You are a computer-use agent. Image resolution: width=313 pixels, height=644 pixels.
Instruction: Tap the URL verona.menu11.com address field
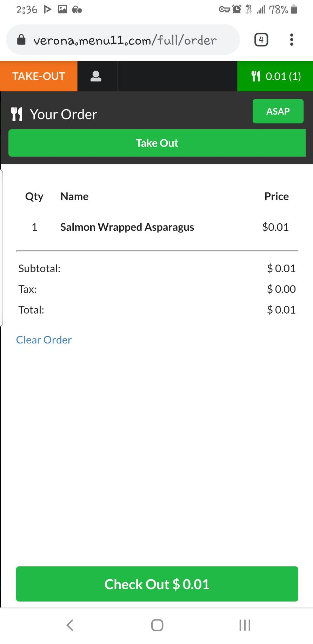point(125,40)
